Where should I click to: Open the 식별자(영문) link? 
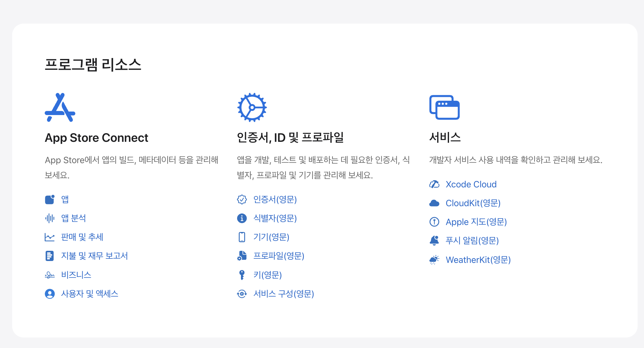click(275, 218)
